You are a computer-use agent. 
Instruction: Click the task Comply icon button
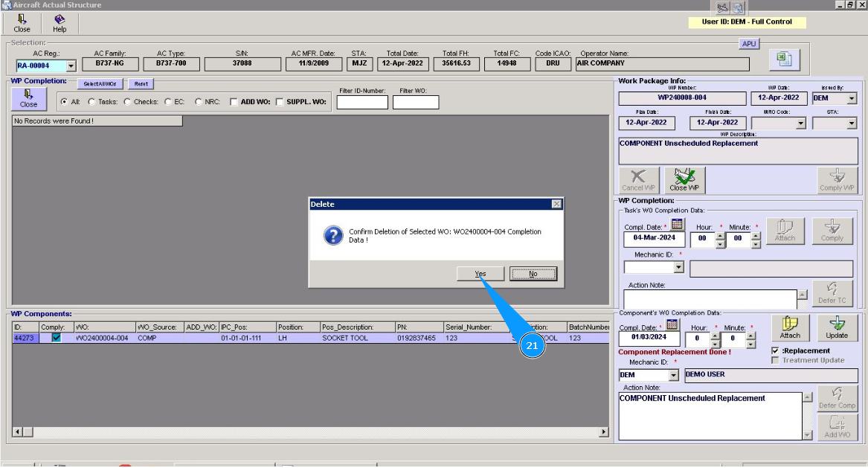point(832,231)
